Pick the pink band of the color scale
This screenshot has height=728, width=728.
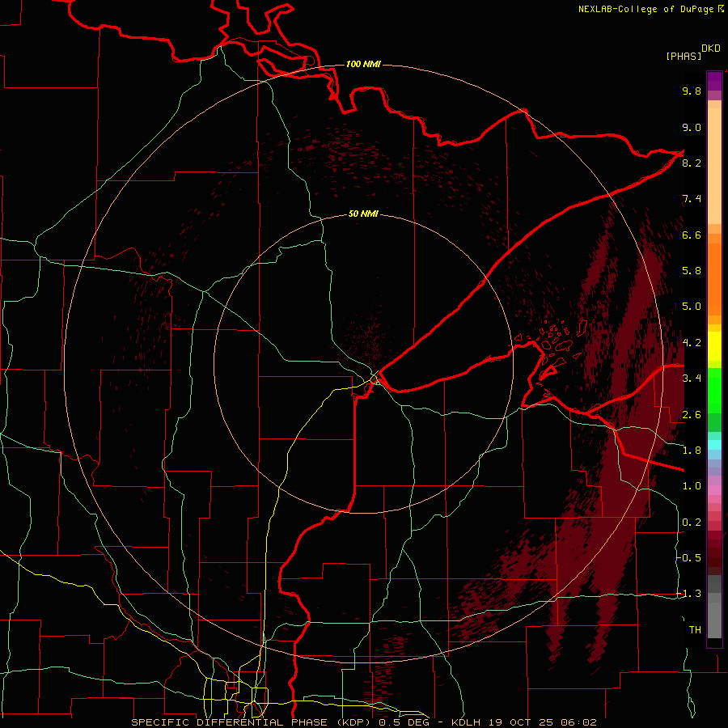[714, 490]
